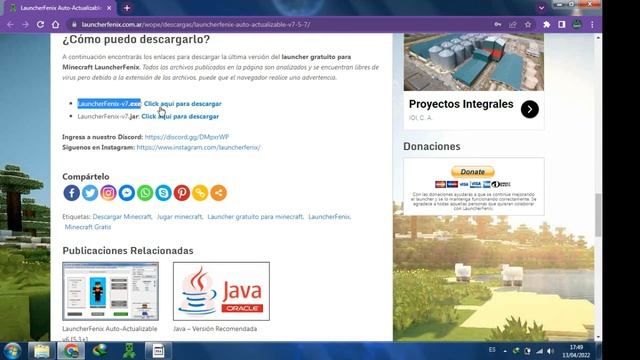Click the page vertical scrollbar thumb
Image resolution: width=640 pixels, height=360 pixels.
tap(598, 215)
